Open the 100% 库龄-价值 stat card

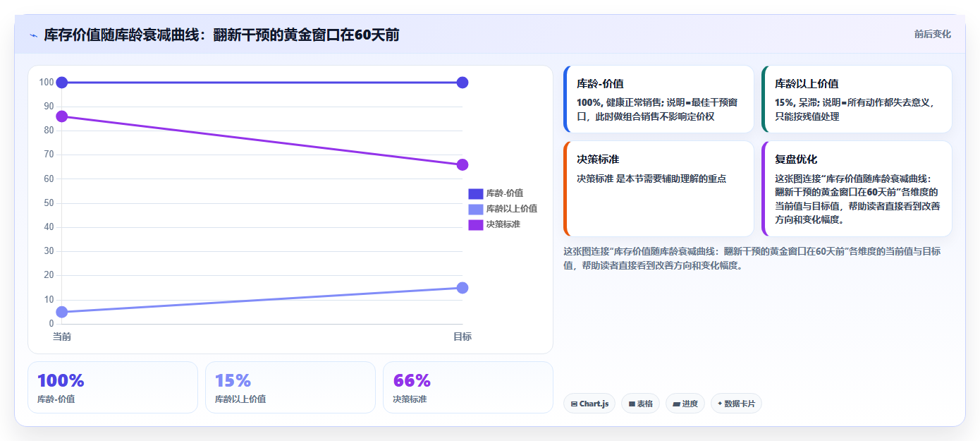coord(113,387)
